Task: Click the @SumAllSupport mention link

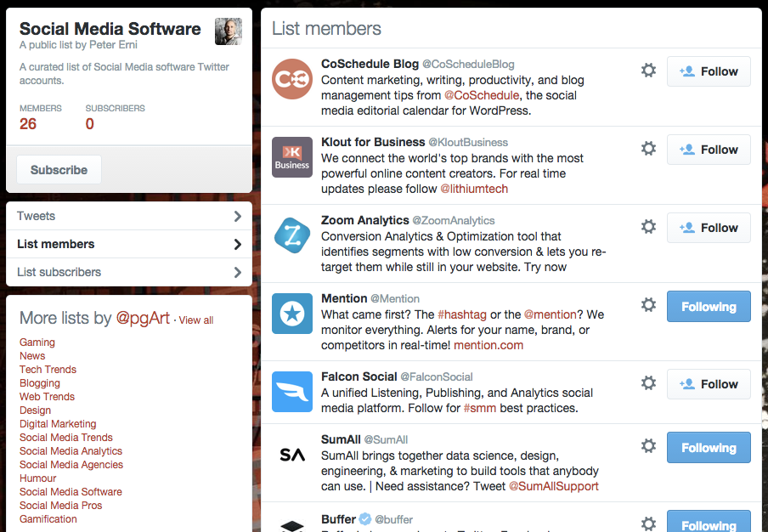Action: (x=554, y=486)
